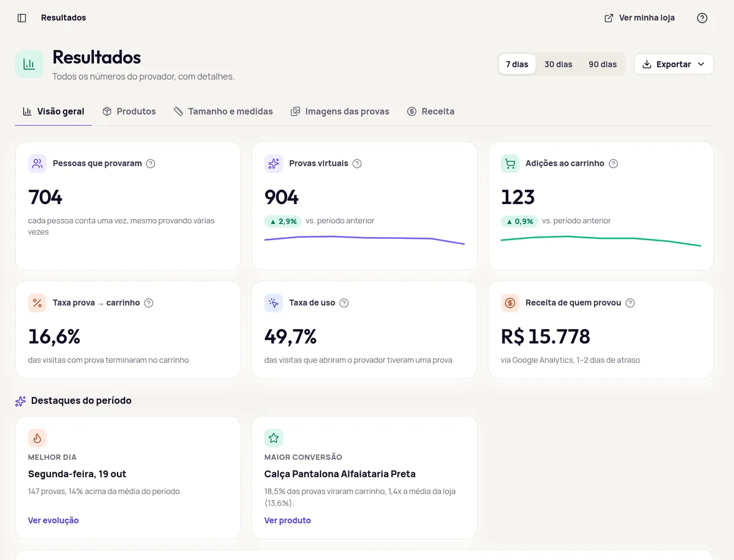Click the Adições ao carrinho cart icon
Screen dimensions: 734x560
tap(510, 164)
